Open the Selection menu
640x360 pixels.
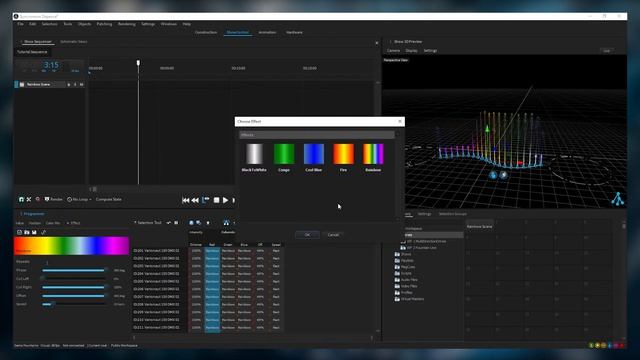pos(49,24)
